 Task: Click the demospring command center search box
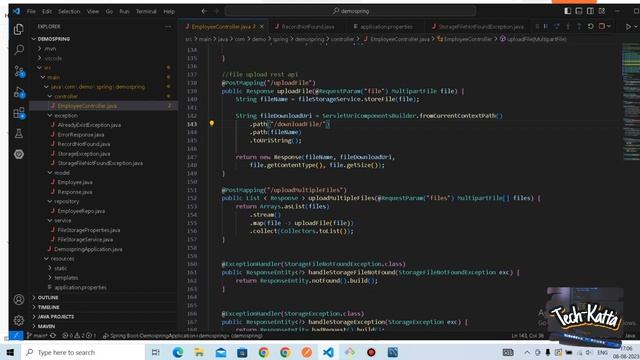(350, 11)
